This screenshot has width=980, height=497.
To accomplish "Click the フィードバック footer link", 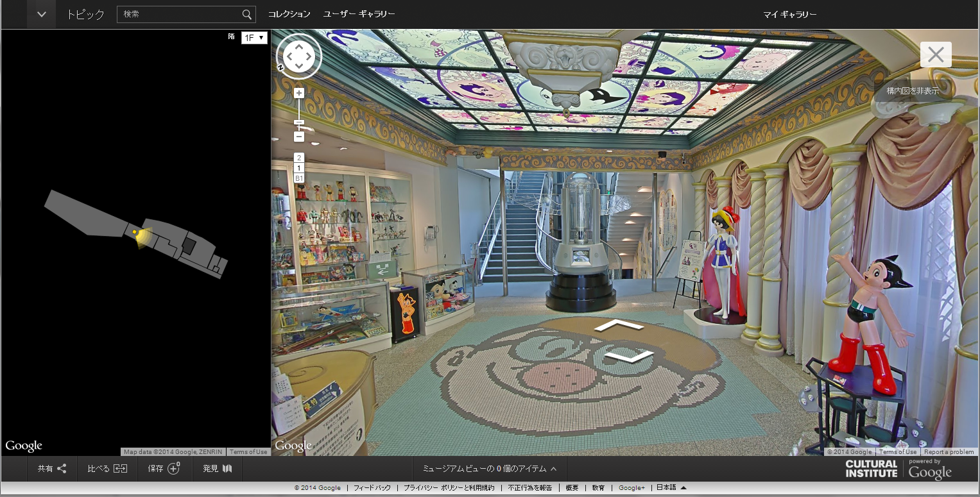I will click(372, 488).
